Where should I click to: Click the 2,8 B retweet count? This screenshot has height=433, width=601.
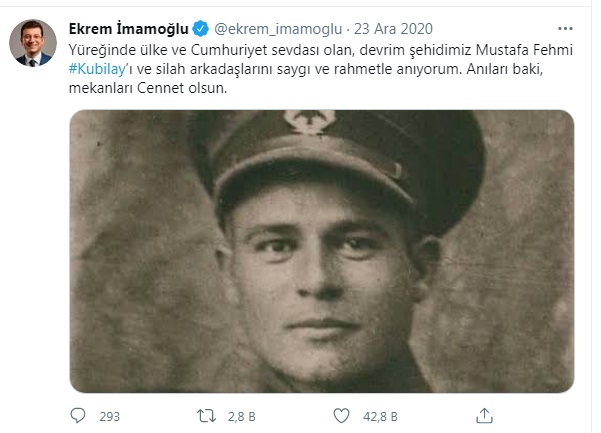tap(241, 417)
